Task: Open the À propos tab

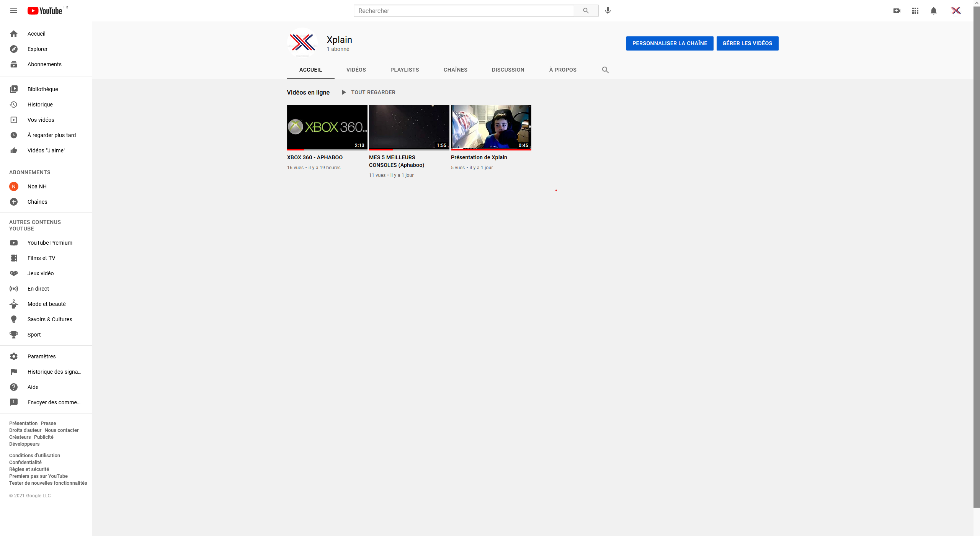Action: pos(563,70)
